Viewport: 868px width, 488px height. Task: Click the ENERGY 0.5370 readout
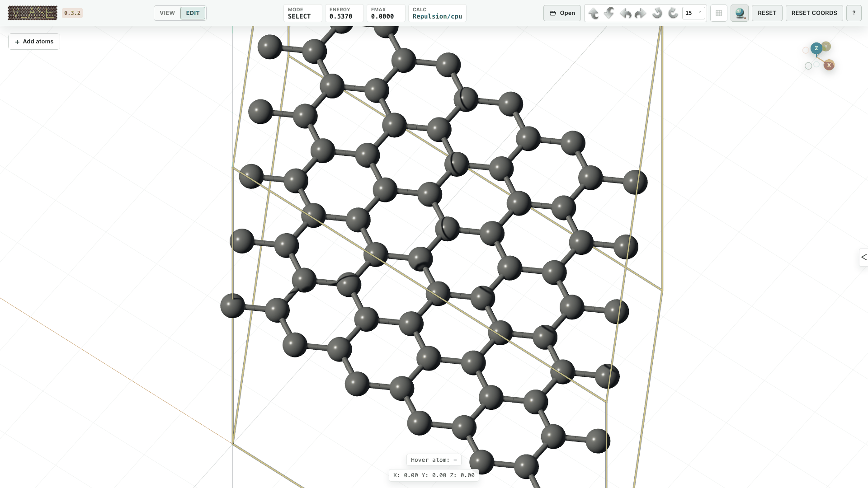click(x=344, y=13)
